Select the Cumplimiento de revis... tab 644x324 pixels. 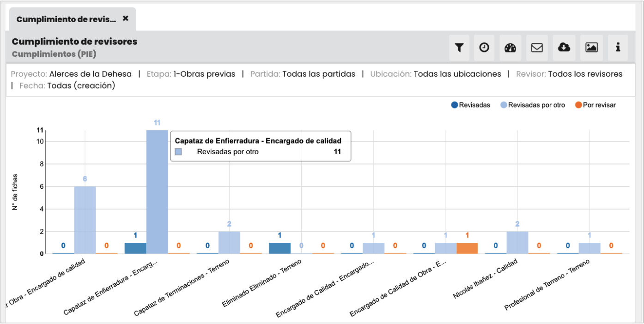(66, 19)
